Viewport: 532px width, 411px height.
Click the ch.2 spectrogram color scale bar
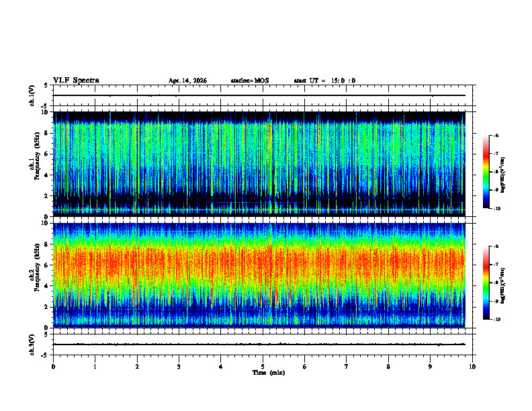coord(486,283)
